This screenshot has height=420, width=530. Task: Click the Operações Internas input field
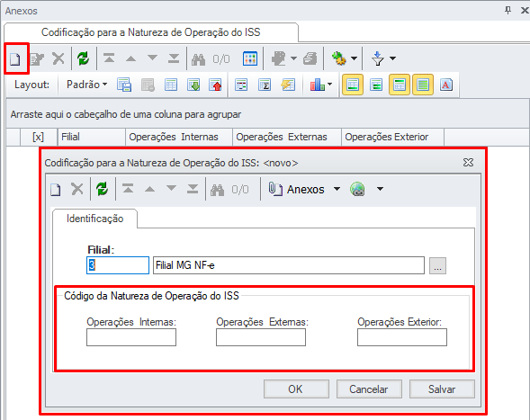pyautogui.click(x=131, y=337)
